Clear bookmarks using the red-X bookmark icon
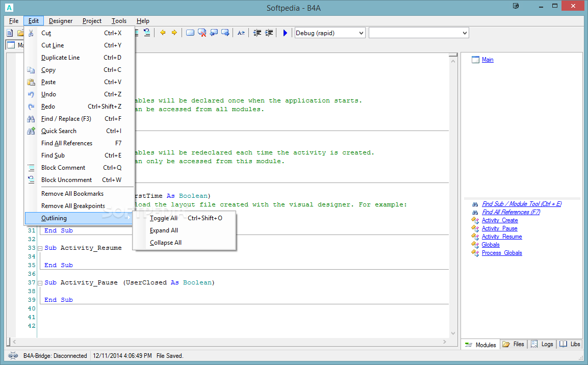Image resolution: width=588 pixels, height=365 pixels. [x=202, y=33]
